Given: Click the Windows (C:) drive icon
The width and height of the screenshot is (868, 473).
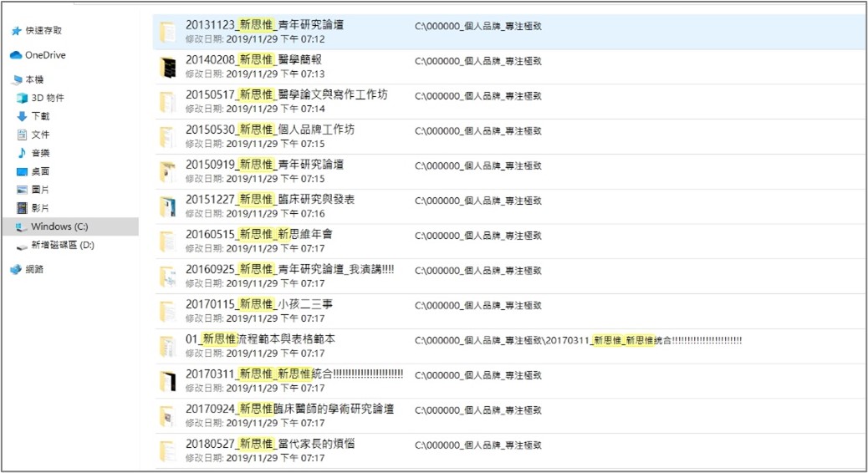Looking at the screenshot, I should click(22, 226).
